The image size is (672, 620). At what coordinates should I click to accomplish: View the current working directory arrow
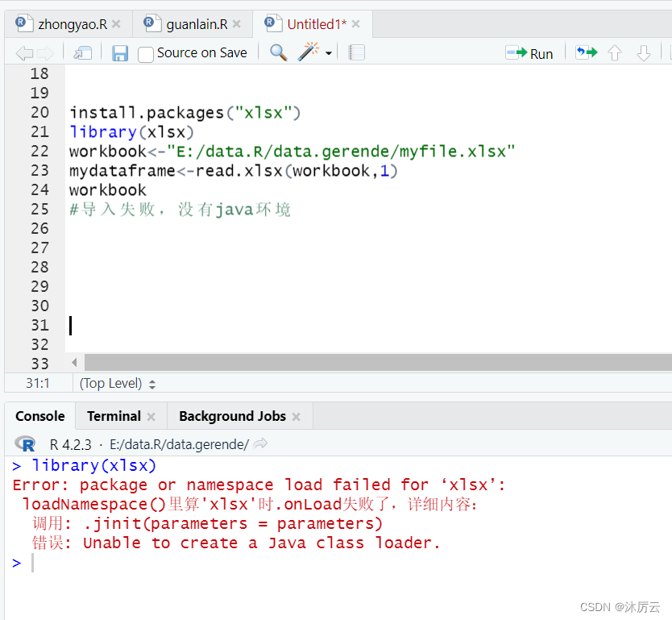(x=260, y=443)
